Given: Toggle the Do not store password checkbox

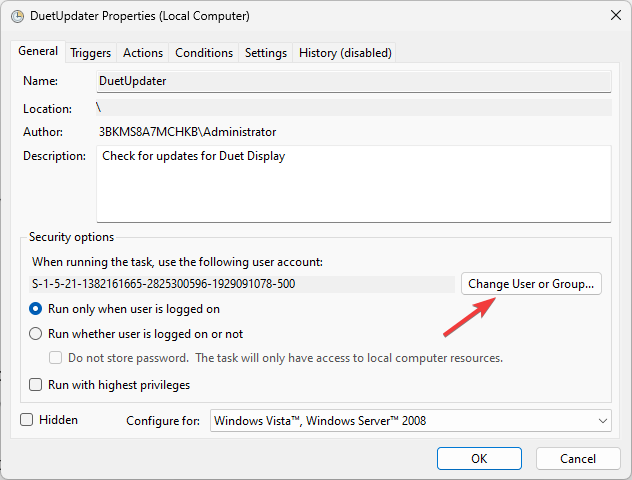Looking at the screenshot, I should click(57, 358).
